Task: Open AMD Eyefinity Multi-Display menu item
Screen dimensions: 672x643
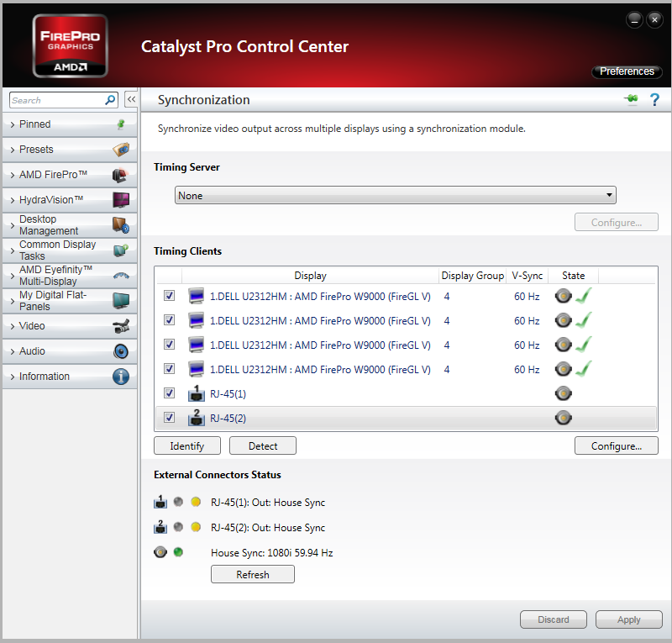Action: coord(55,276)
